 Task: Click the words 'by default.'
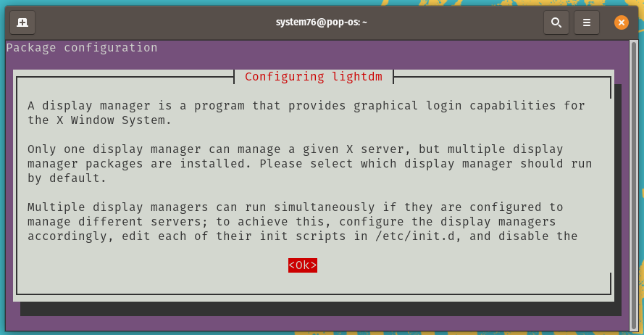click(67, 178)
